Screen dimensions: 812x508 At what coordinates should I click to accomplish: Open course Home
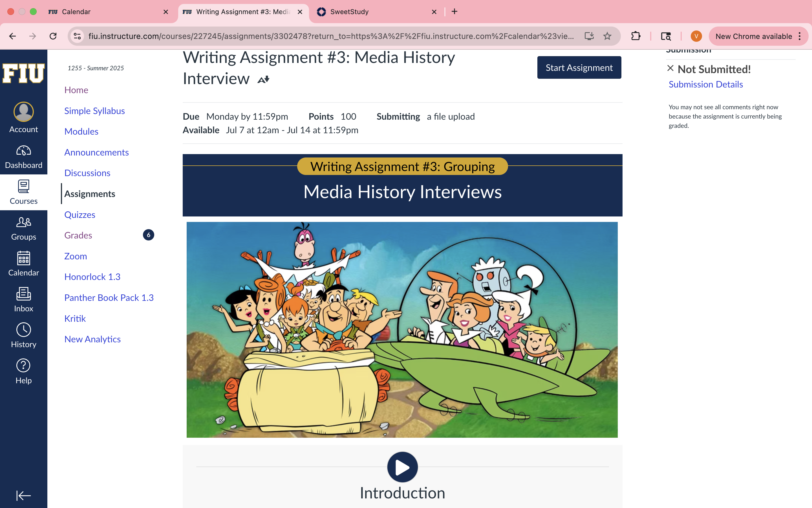76,90
